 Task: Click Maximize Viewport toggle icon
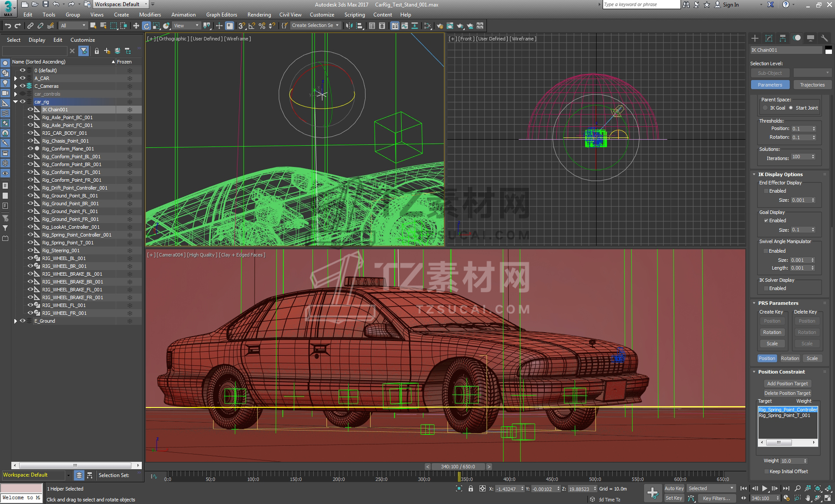point(828,498)
